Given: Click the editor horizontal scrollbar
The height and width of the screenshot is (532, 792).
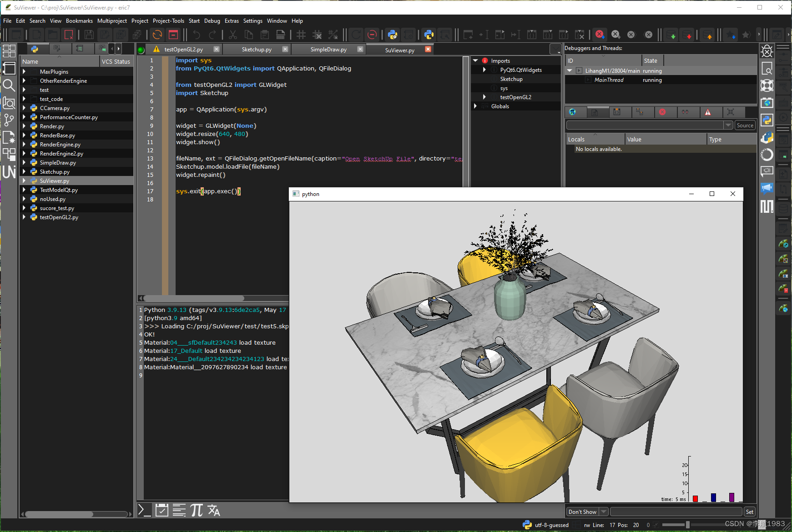Looking at the screenshot, I should 194,298.
